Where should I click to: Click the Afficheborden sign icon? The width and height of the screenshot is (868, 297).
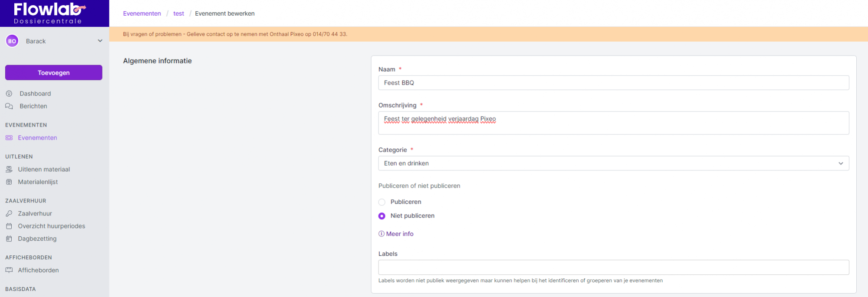click(9, 270)
